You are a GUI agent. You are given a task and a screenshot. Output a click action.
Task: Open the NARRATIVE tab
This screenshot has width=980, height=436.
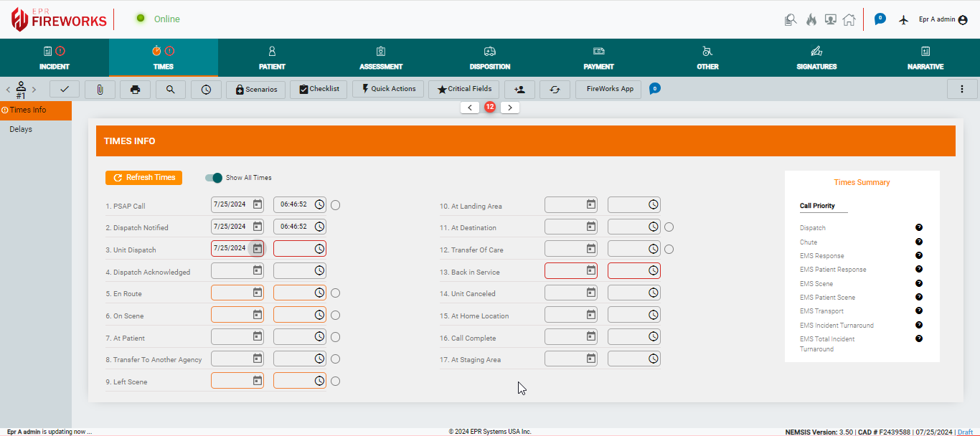pos(925,58)
